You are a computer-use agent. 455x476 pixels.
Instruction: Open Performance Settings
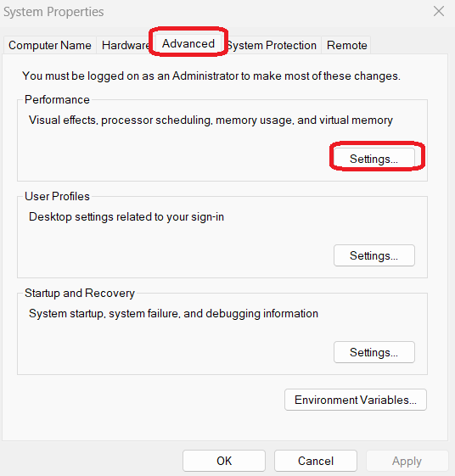[374, 159]
